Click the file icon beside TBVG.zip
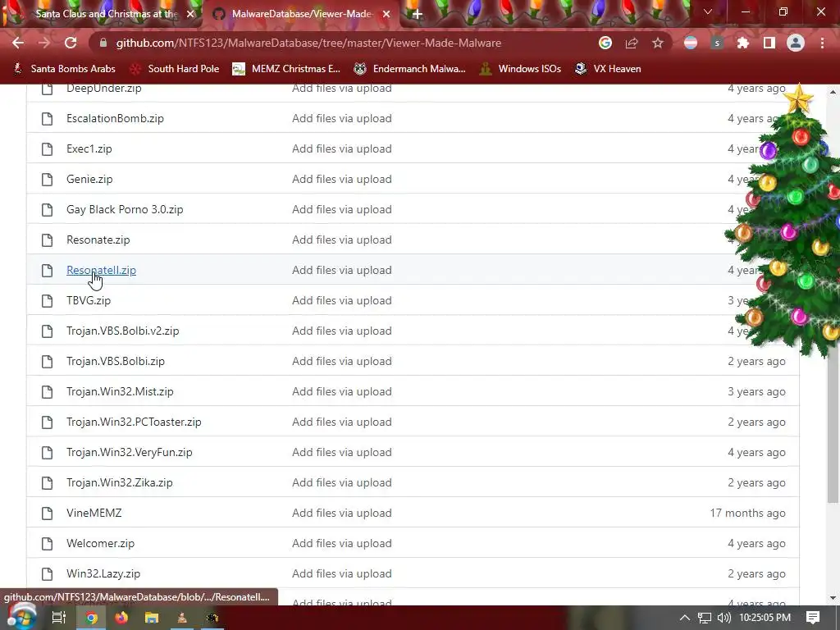The image size is (840, 630). [x=47, y=300]
